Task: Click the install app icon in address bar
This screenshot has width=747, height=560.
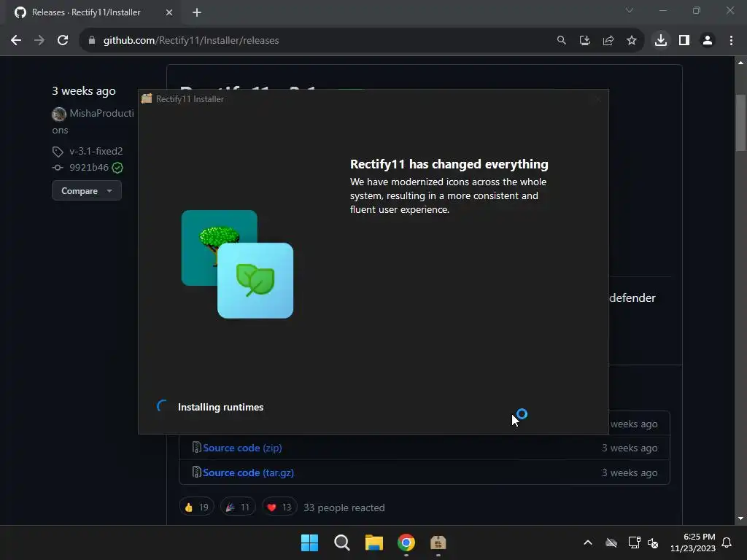Action: (x=584, y=41)
